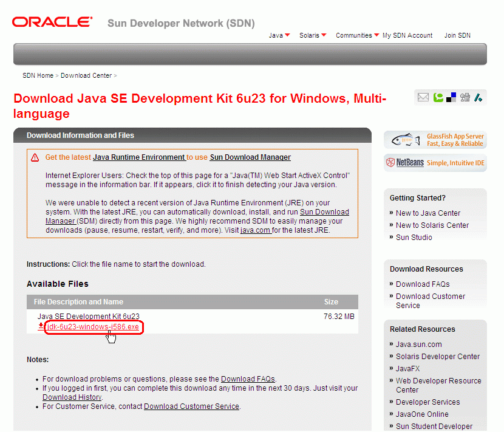Image resolution: width=504 pixels, height=432 pixels.
Task: Open GlassFish App Server banner
Action: (x=435, y=140)
